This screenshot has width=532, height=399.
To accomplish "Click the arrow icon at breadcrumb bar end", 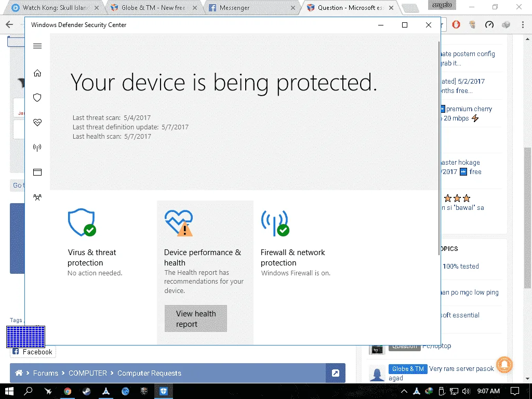I will (336, 373).
